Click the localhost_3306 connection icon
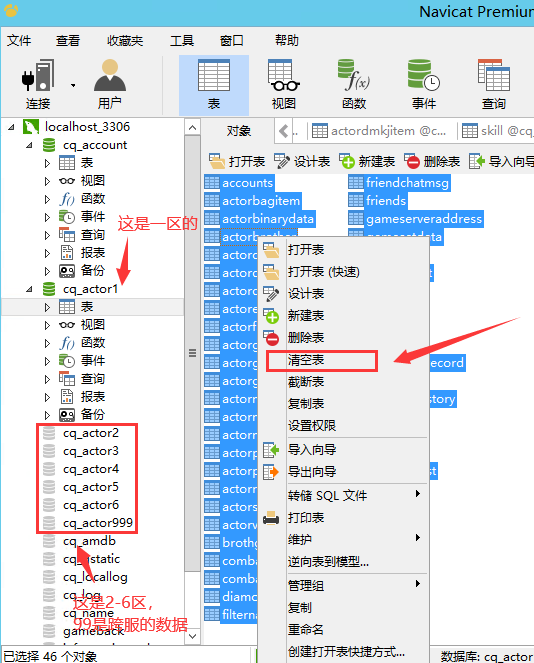This screenshot has height=663, width=534. point(31,127)
